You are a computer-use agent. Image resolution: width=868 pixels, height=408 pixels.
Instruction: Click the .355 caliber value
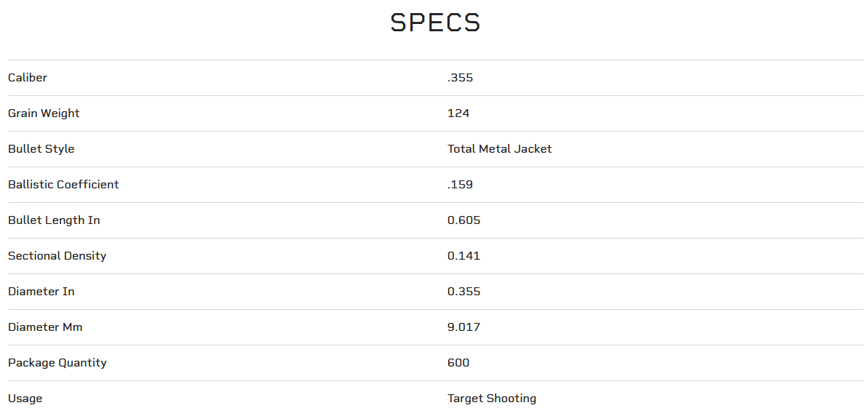coord(460,78)
